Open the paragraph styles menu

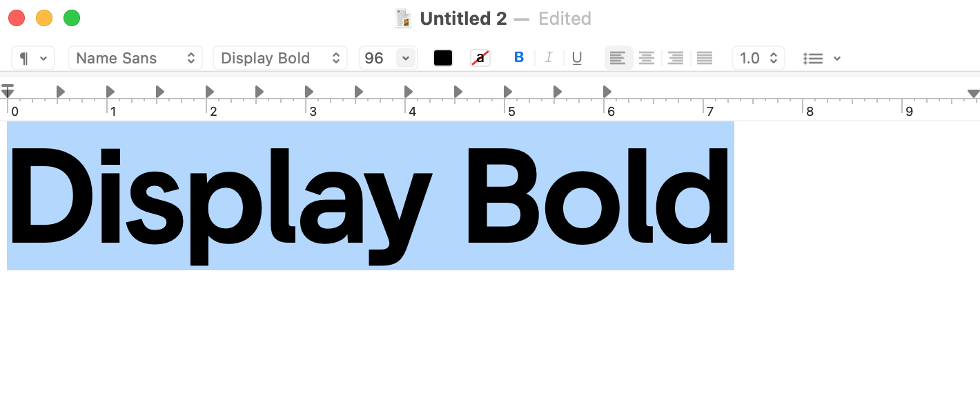tap(33, 58)
